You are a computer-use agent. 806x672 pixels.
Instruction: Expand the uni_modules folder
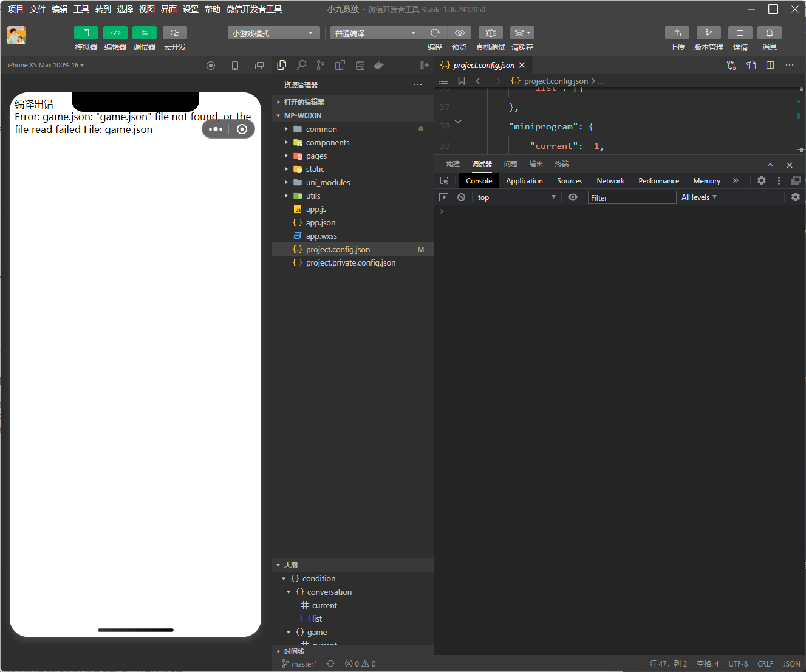(353, 182)
